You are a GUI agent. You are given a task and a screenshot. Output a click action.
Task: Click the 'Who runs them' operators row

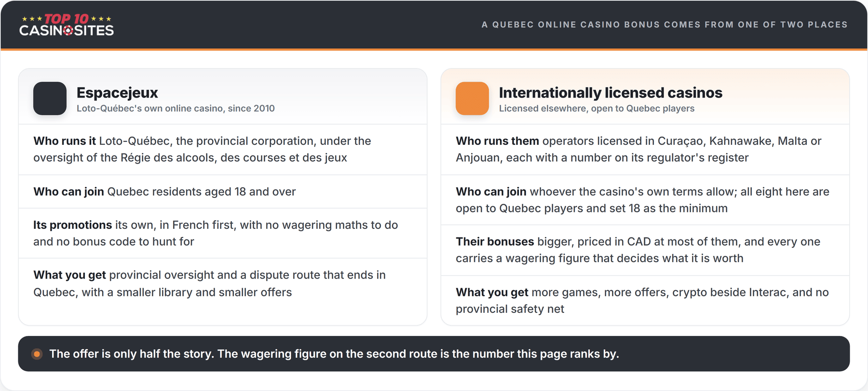pyautogui.click(x=645, y=149)
